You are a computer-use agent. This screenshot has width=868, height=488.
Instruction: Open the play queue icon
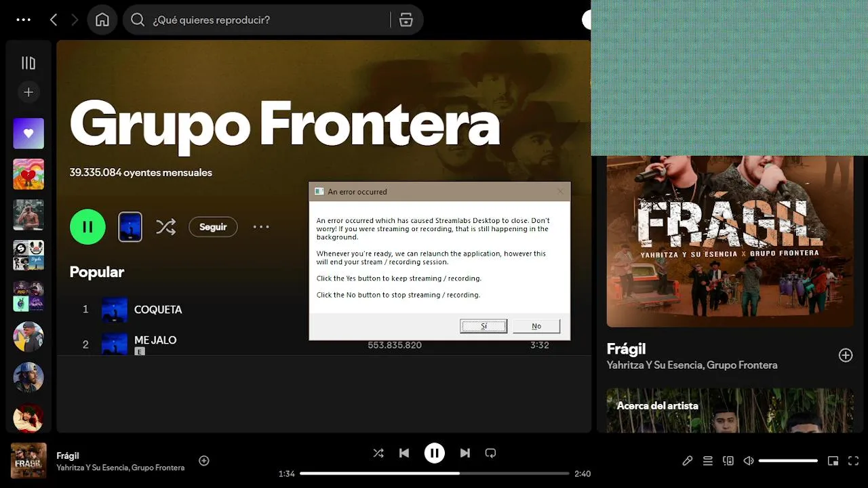point(708,461)
